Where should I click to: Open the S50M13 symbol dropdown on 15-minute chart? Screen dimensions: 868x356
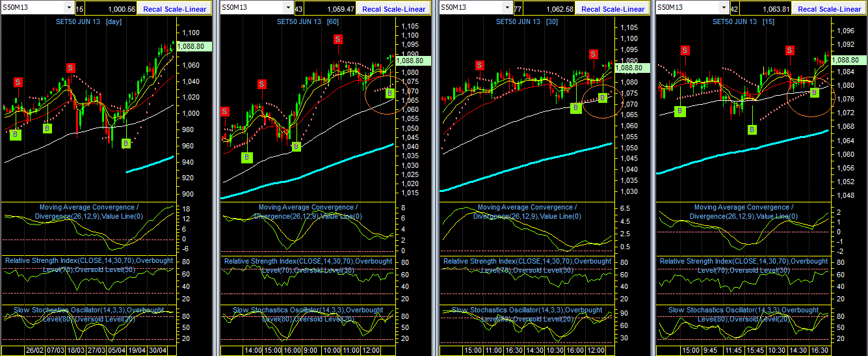722,7
